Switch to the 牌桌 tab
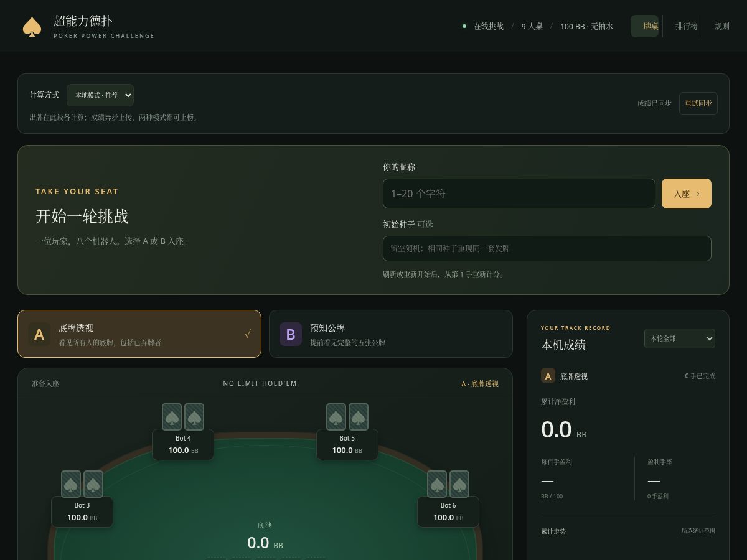Image resolution: width=747 pixels, height=560 pixels. [x=645, y=26]
